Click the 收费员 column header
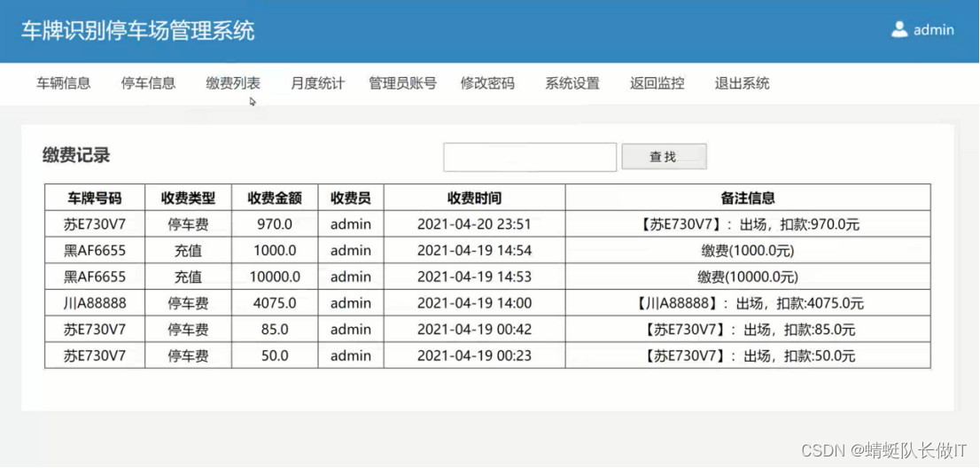The image size is (980, 468). [x=351, y=198]
